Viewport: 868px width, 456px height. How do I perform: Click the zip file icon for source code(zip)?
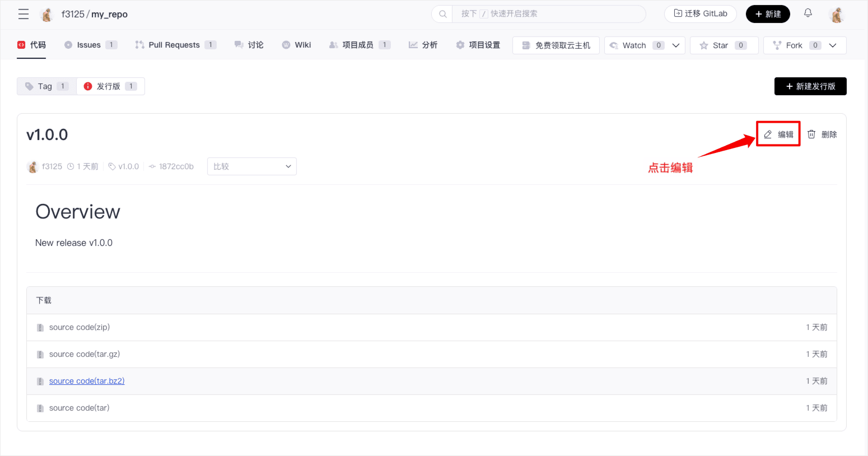coord(40,328)
